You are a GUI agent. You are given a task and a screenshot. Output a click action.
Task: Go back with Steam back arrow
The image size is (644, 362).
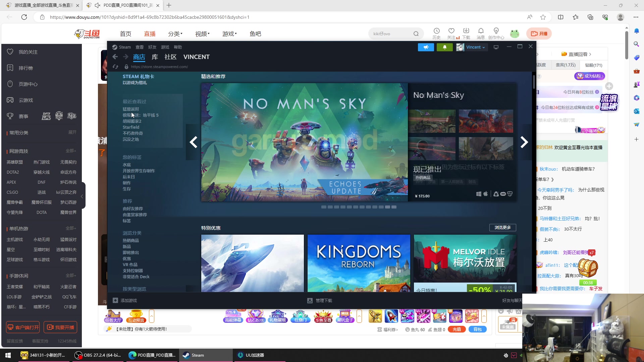point(115,57)
